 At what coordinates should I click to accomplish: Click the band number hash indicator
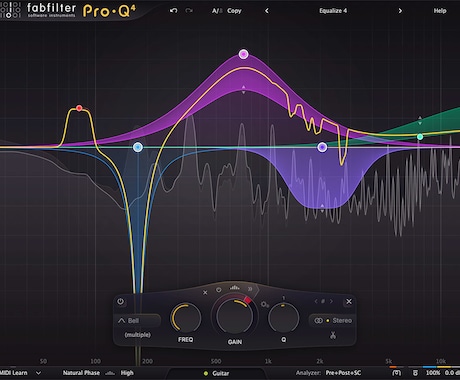coord(323,301)
